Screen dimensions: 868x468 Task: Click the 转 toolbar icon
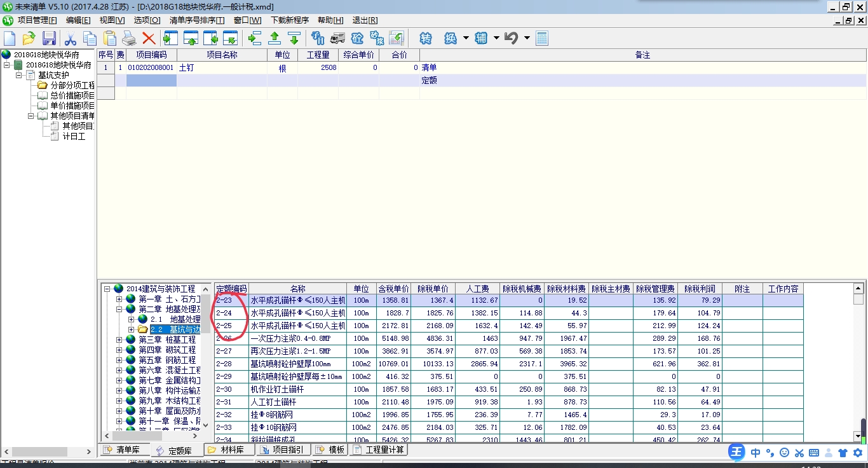click(x=426, y=38)
